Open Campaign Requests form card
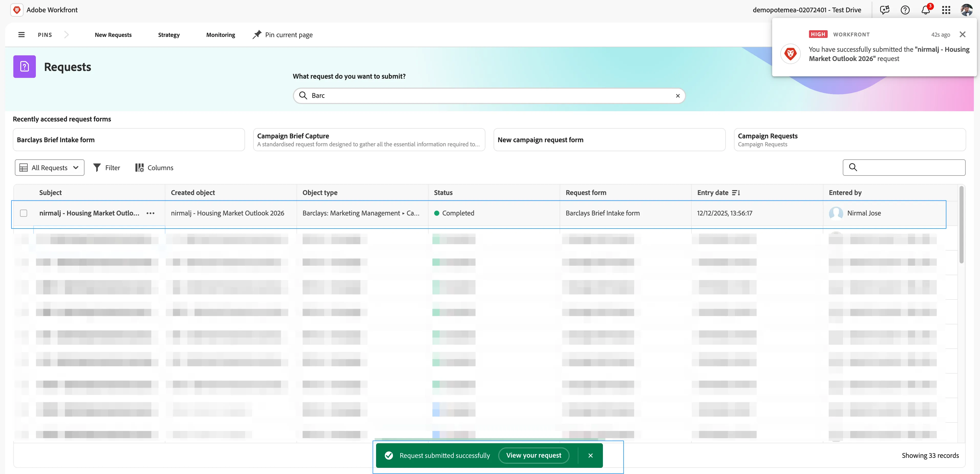The image size is (980, 474). click(x=850, y=140)
